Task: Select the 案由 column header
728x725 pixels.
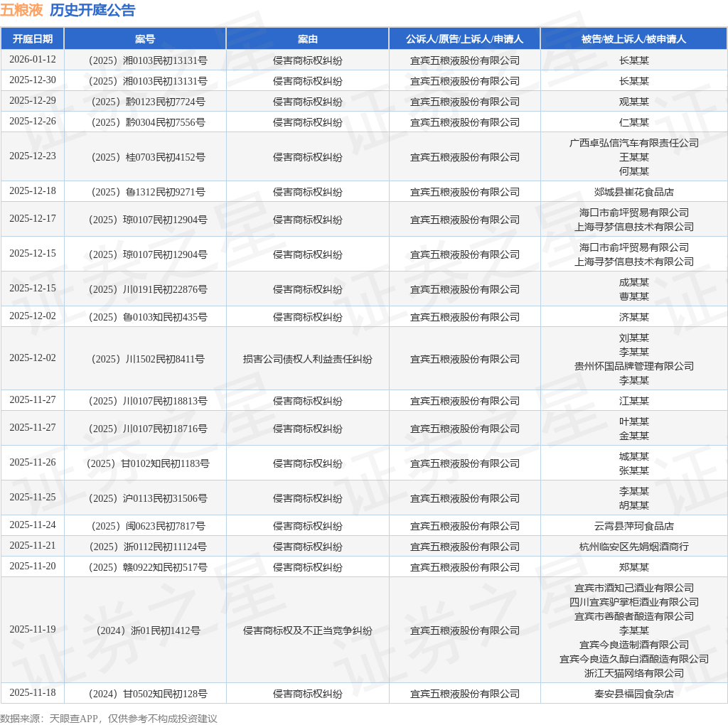Action: (307, 39)
